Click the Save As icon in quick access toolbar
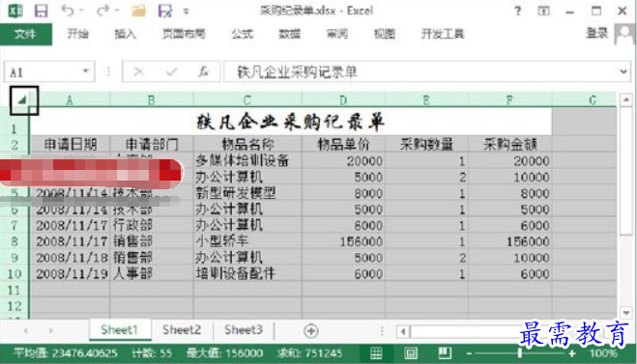 pos(165,11)
